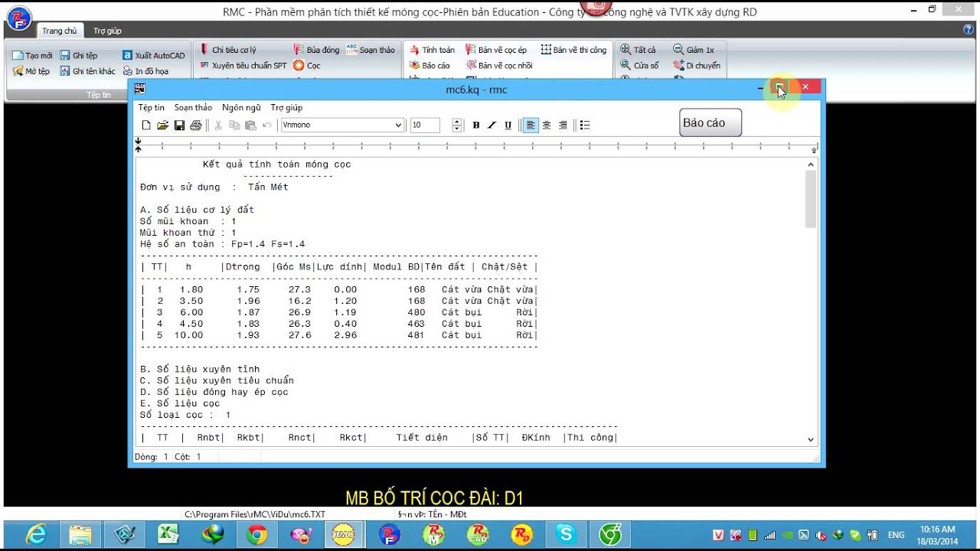Click text 'Kết quả tính toán móng cọc'

point(277,165)
